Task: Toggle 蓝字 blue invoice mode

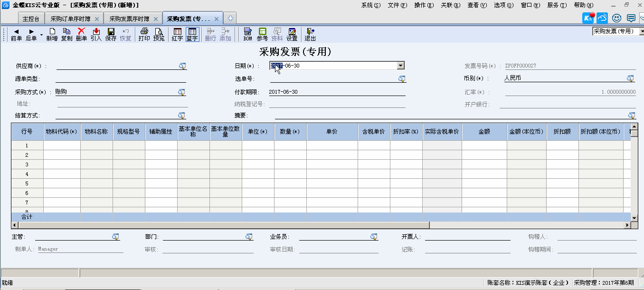Action: (x=192, y=34)
